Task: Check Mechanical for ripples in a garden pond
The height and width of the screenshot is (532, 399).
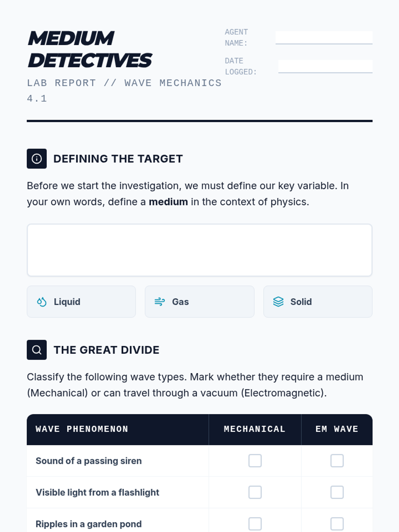Action: point(255,524)
